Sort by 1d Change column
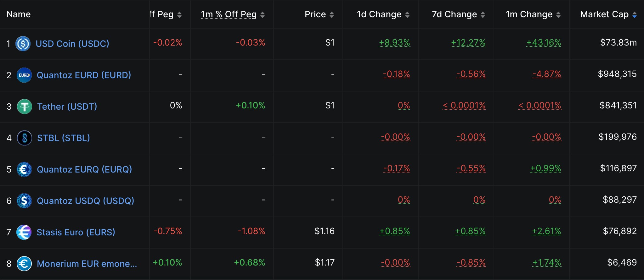The image size is (644, 280). [407, 14]
